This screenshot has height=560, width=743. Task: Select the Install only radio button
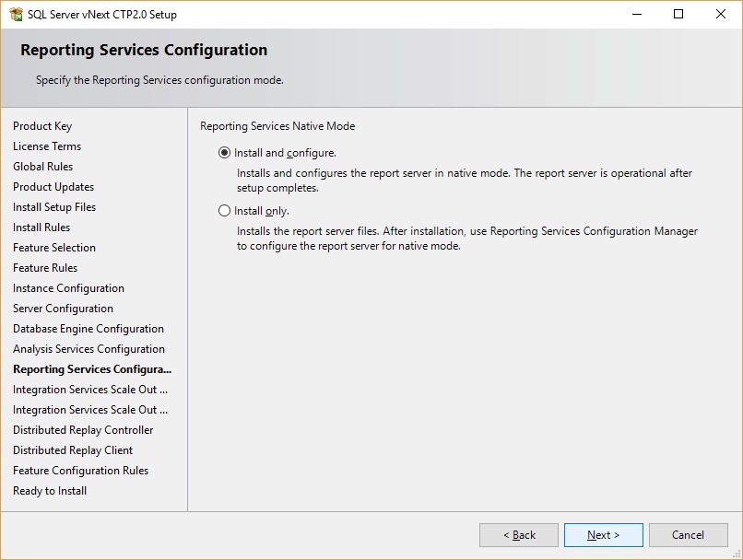click(x=224, y=211)
